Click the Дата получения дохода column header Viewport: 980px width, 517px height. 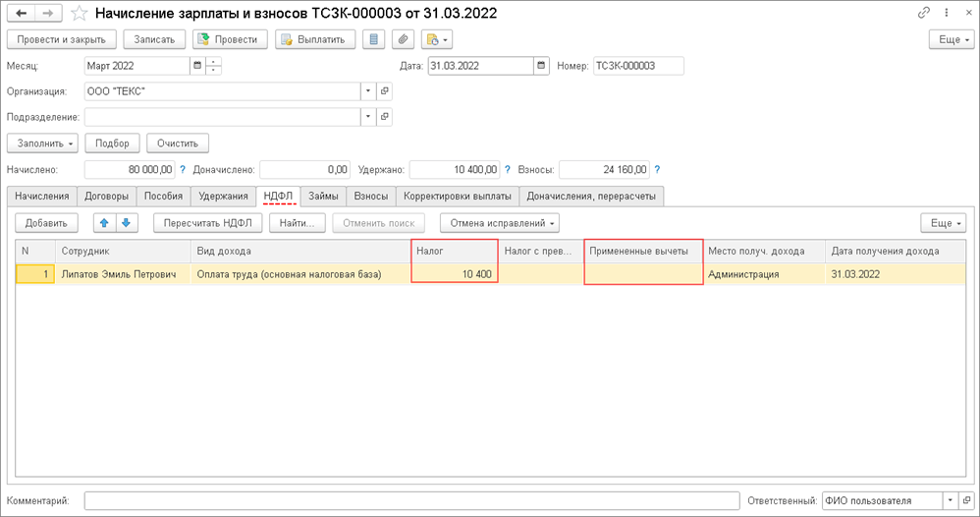895,251
